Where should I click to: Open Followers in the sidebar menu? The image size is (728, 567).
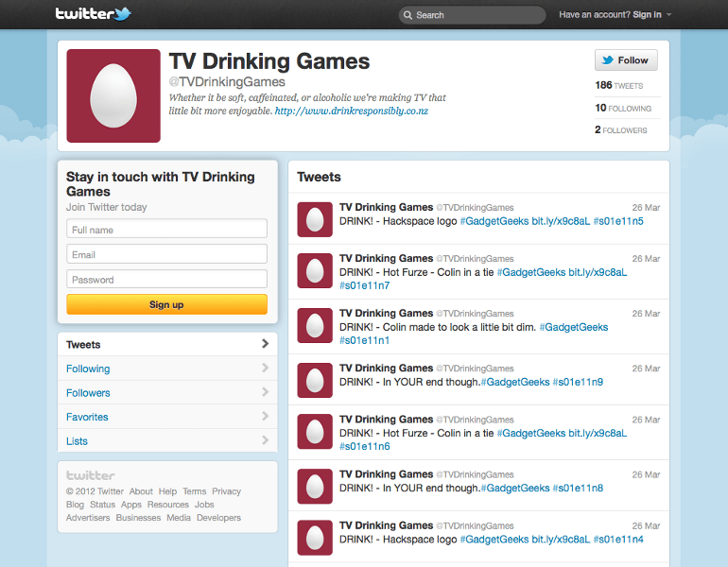[167, 392]
